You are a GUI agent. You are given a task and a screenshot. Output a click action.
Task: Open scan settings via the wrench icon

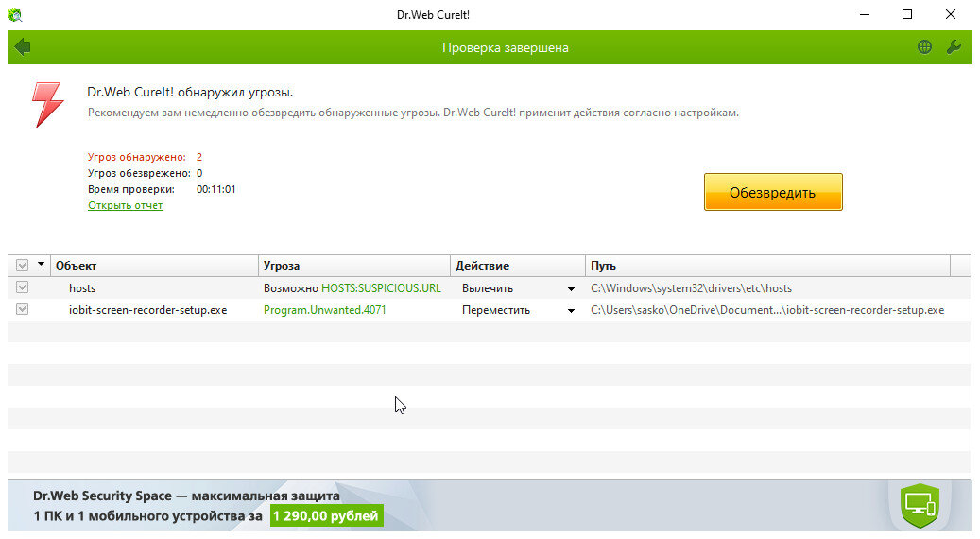pyautogui.click(x=954, y=47)
